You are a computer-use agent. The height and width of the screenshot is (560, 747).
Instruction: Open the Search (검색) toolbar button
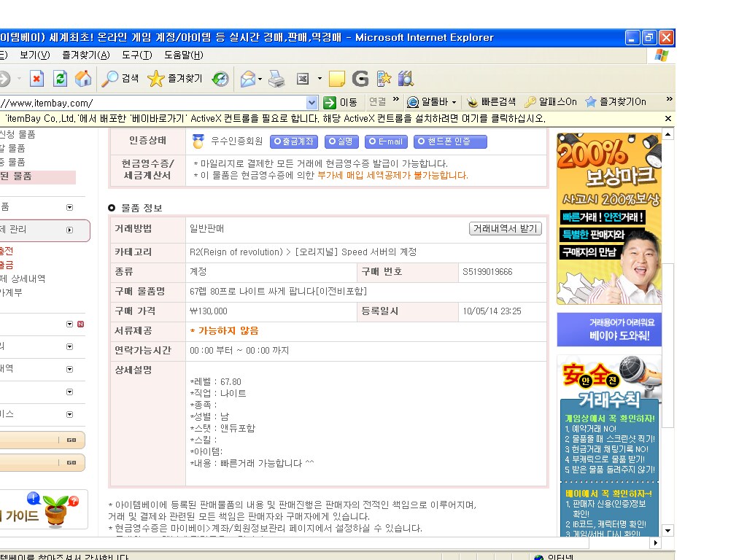pos(120,79)
